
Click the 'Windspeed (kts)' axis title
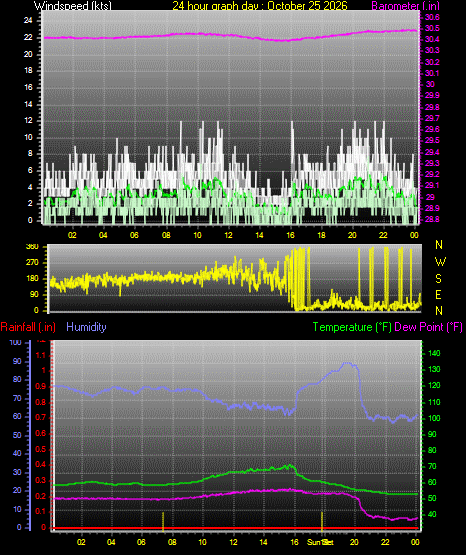tap(73, 6)
